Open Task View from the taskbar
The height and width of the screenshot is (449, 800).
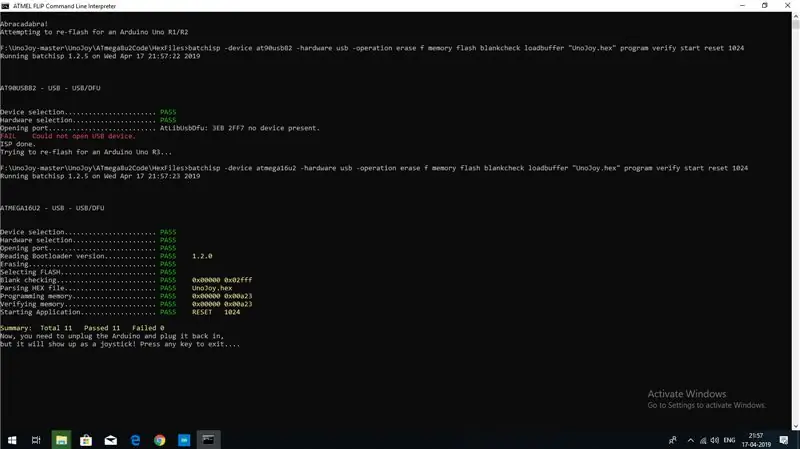(x=36, y=440)
